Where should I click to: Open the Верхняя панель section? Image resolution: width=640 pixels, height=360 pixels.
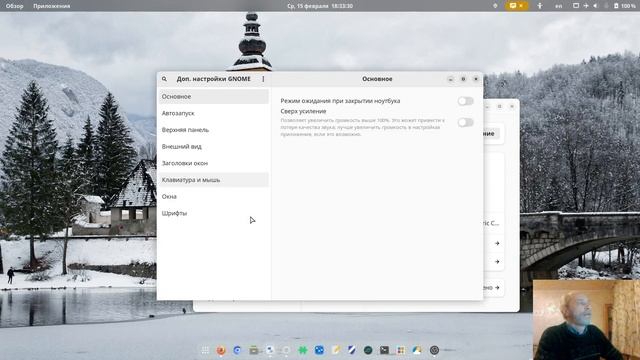213,130
